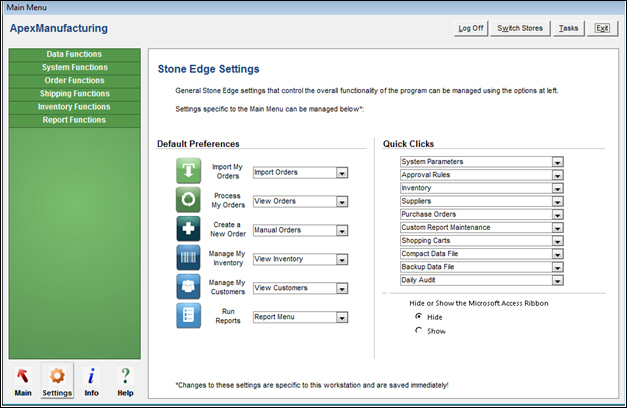Open the Data Functions menu
This screenshot has width=627, height=408.
coord(74,54)
